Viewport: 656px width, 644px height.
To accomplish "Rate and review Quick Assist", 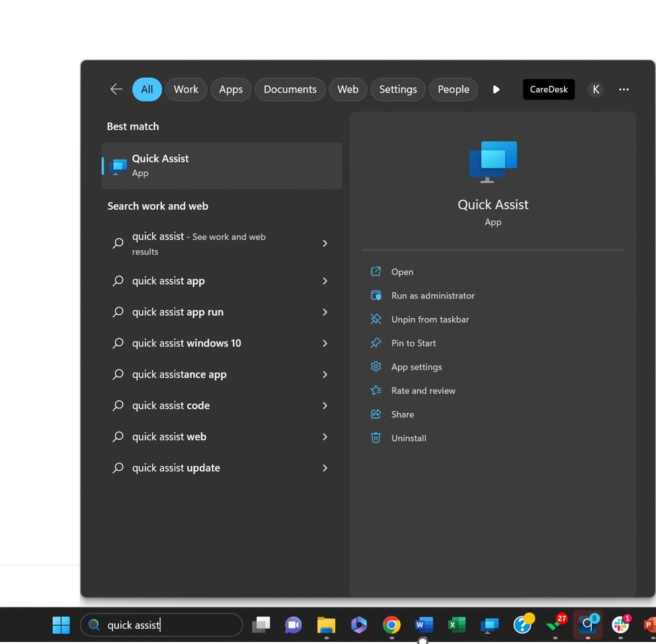I will pos(422,390).
